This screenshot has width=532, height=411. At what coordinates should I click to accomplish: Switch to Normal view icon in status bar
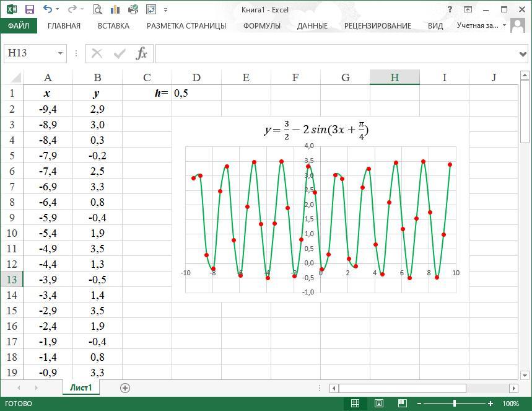(x=355, y=403)
